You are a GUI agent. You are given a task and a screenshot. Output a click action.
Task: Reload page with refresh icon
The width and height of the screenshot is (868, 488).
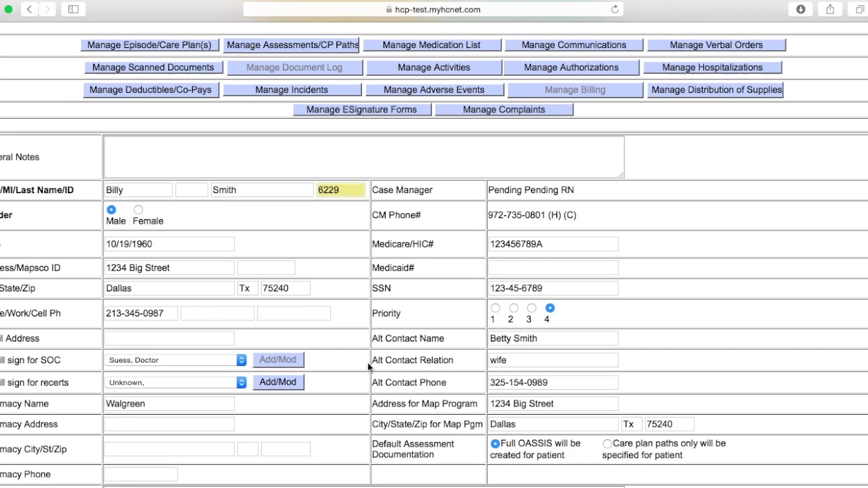pyautogui.click(x=615, y=9)
